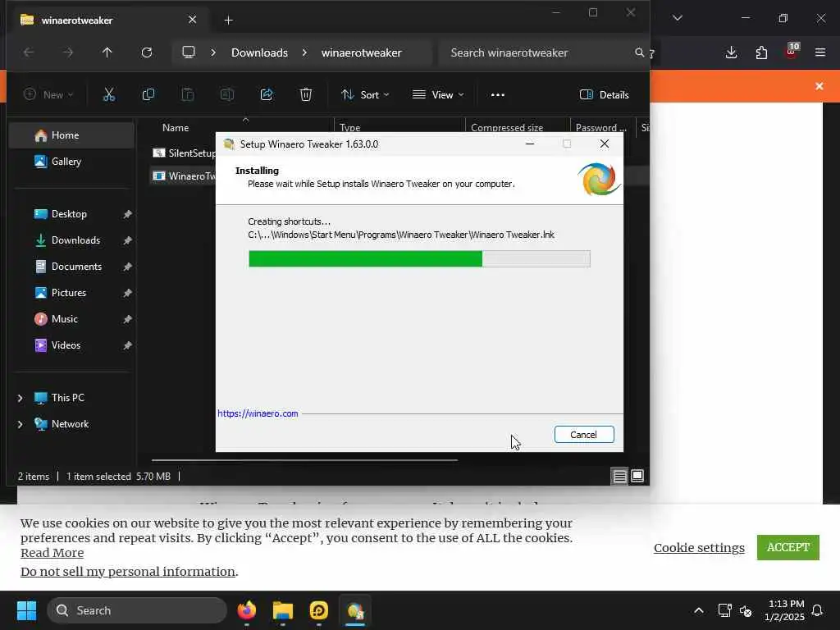Click the search magnifier in Explorer search box
Viewport: 840px width, 630px height.
coord(639,52)
